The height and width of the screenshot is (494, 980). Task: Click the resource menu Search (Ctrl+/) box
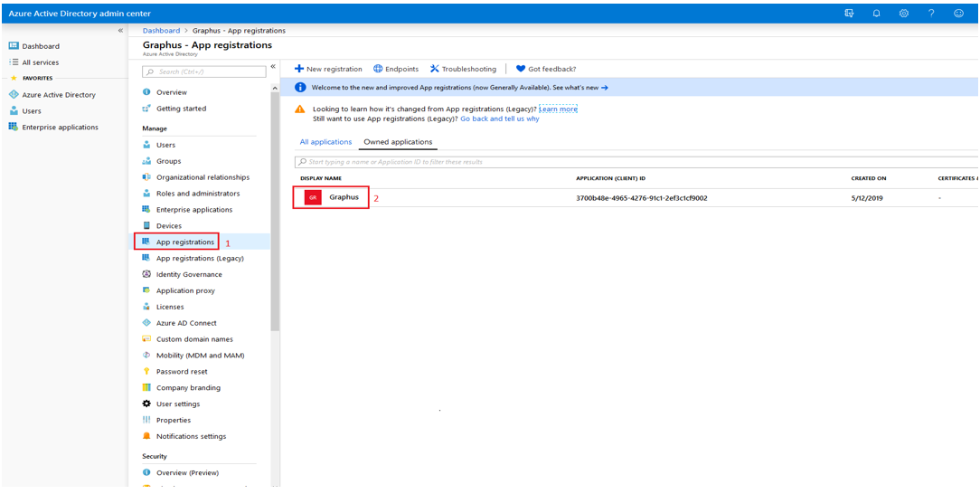203,71
